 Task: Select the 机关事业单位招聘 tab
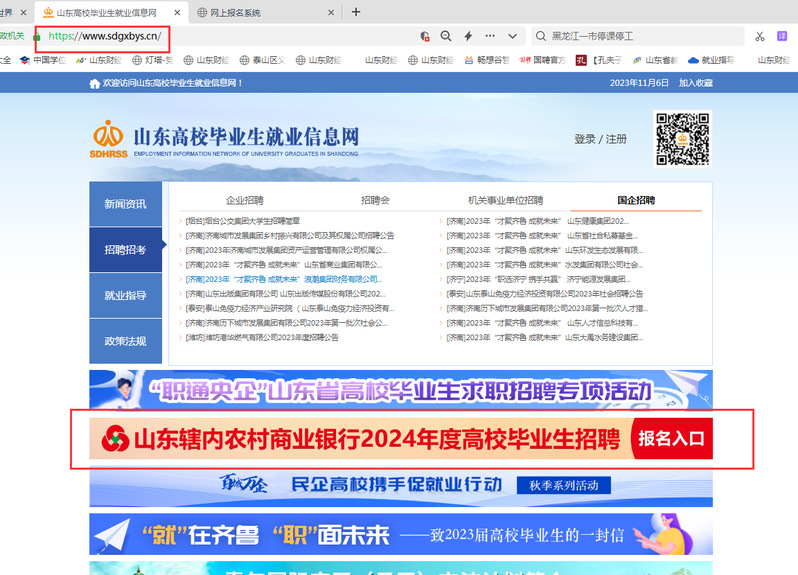[506, 200]
